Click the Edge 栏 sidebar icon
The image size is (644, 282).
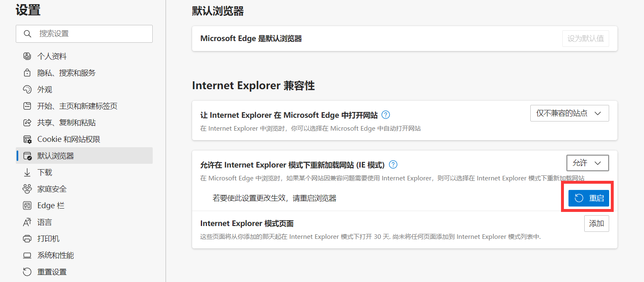point(27,205)
